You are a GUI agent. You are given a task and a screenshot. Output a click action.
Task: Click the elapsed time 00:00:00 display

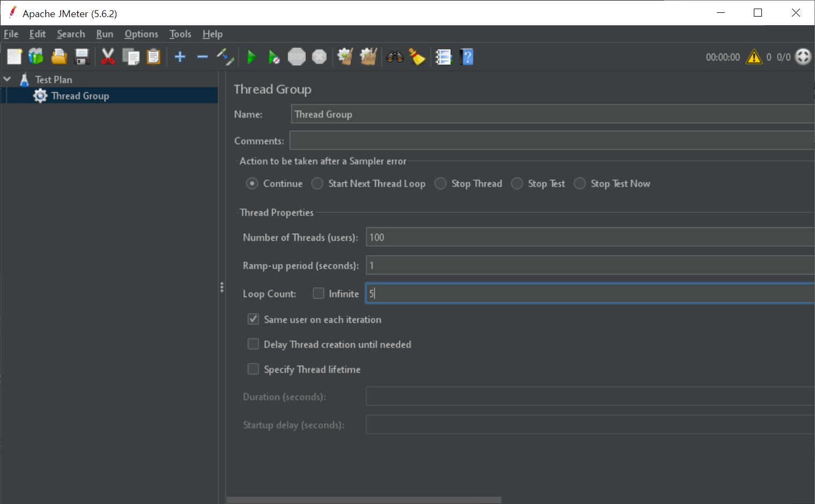(723, 57)
